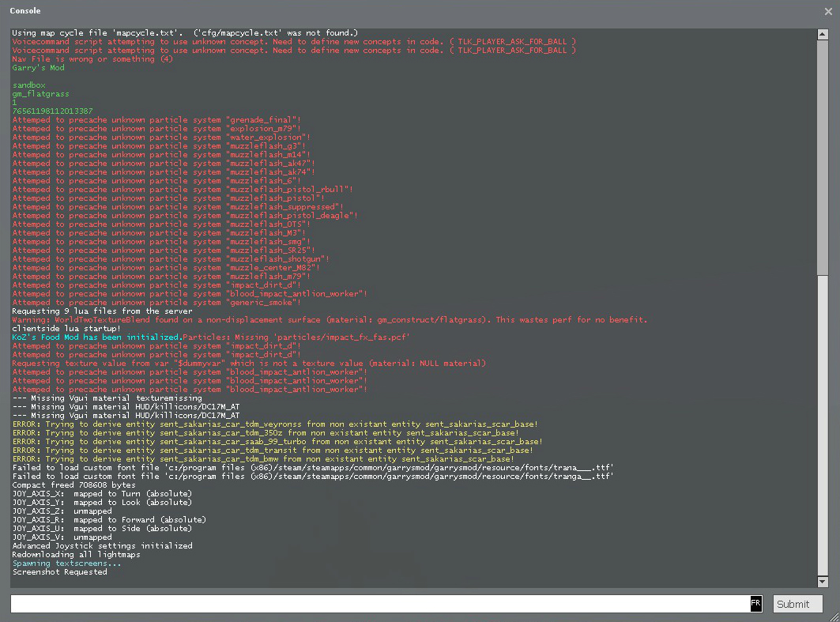Image resolution: width=840 pixels, height=622 pixels.
Task: Click the '$dummyvar' texture value error line
Action: pos(249,364)
